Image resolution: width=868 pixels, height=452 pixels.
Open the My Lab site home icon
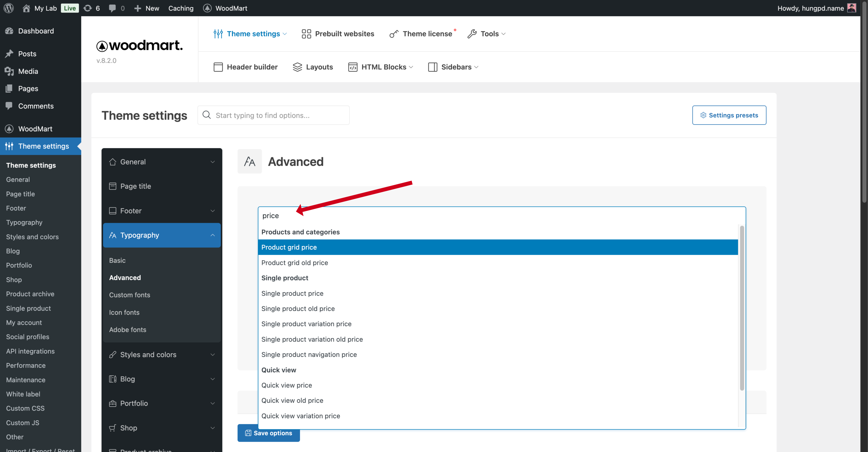[26, 8]
